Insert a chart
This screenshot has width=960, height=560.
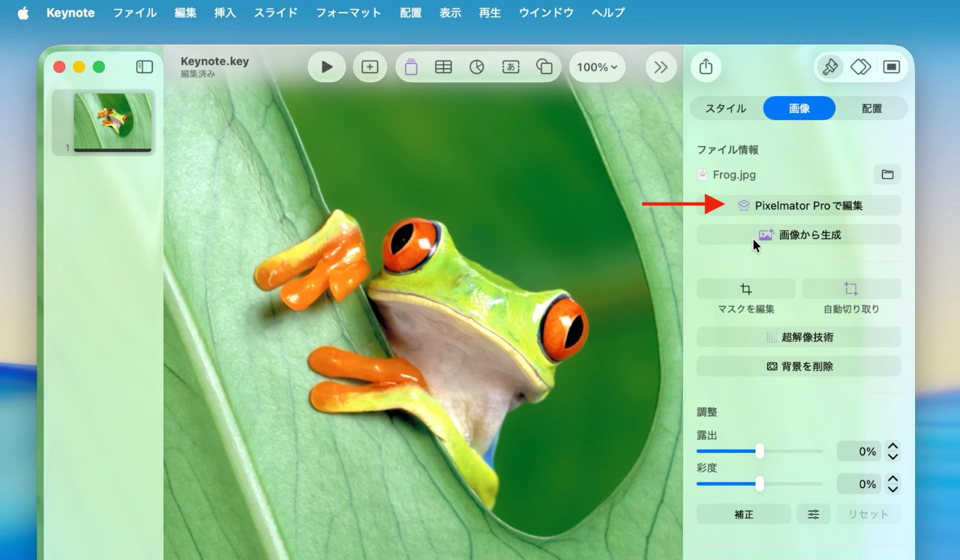(477, 67)
